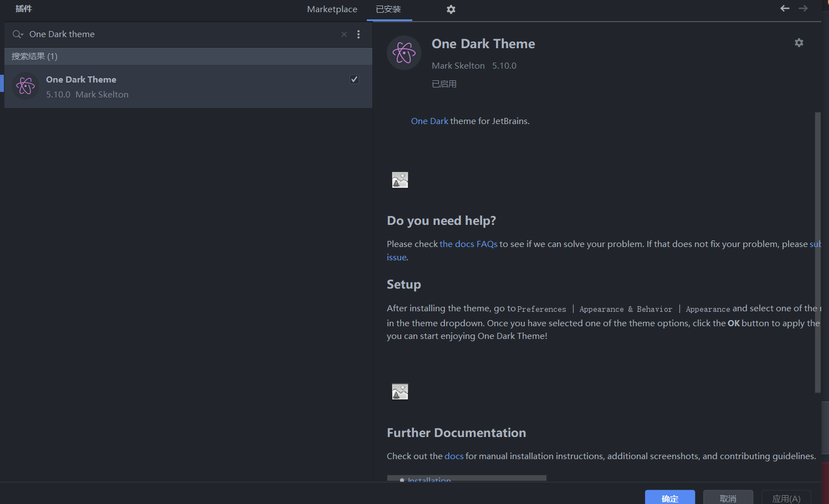This screenshot has width=829, height=504.
Task: Click the Setup heading
Action: [404, 285]
